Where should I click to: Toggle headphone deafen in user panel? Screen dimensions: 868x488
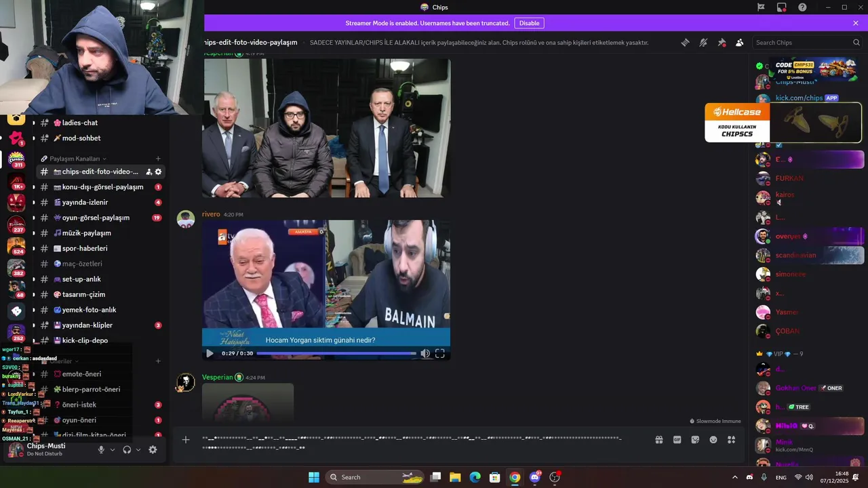coord(127,449)
